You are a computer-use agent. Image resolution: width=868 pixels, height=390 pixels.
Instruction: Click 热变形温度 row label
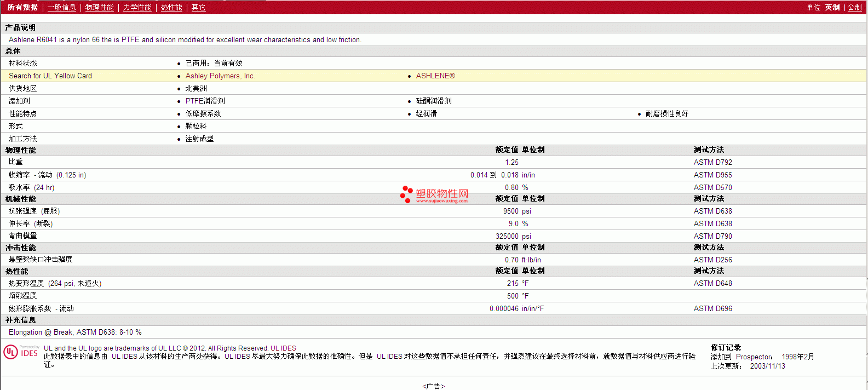click(x=55, y=284)
